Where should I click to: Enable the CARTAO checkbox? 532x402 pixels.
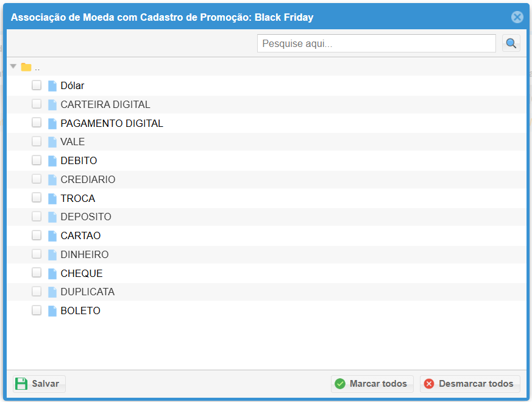pos(37,235)
